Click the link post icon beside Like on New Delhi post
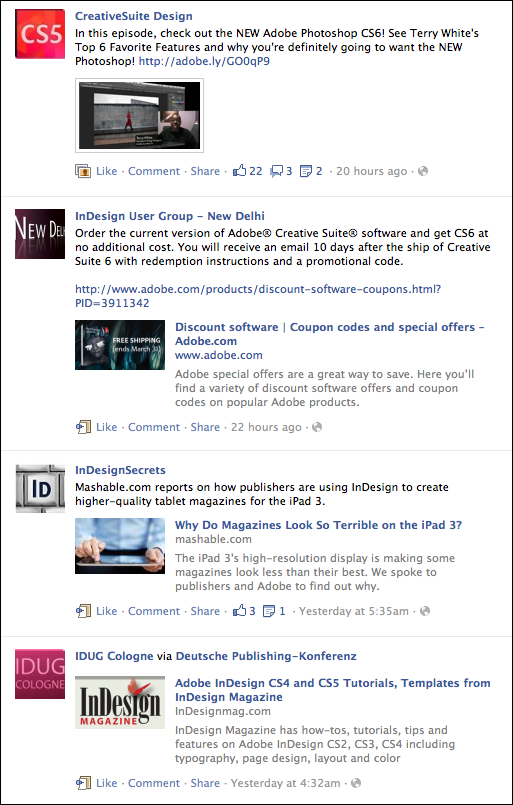The height and width of the screenshot is (805, 513). click(x=83, y=427)
